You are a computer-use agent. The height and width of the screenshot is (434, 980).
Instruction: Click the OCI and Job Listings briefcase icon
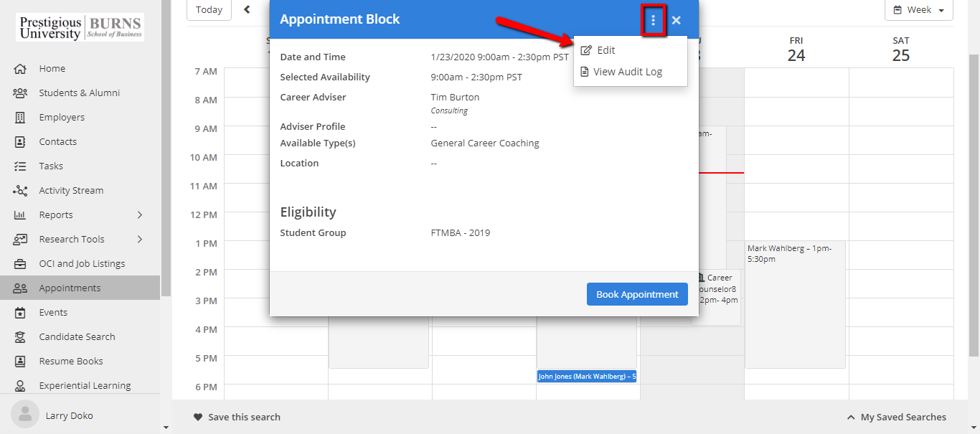click(x=20, y=264)
